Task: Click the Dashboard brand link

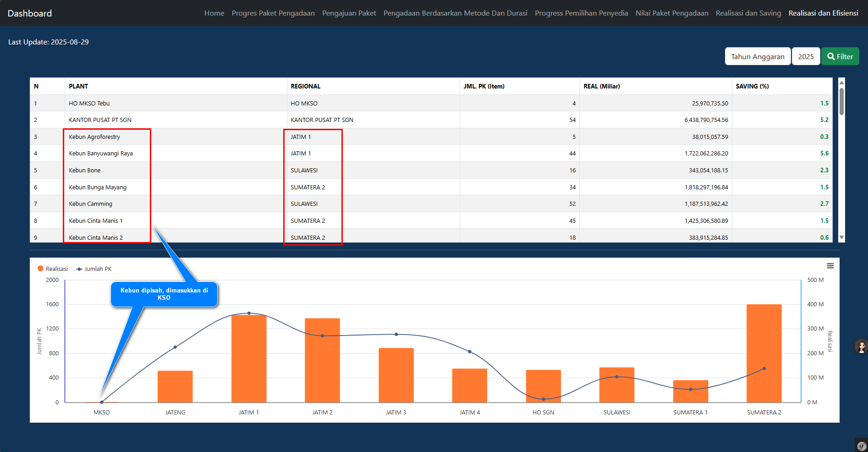Action: click(30, 13)
